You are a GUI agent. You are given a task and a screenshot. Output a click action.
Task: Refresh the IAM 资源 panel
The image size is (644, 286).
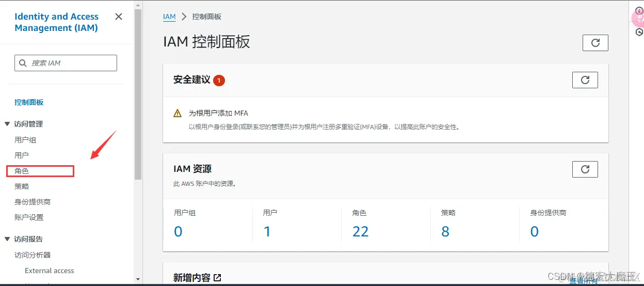pyautogui.click(x=585, y=169)
